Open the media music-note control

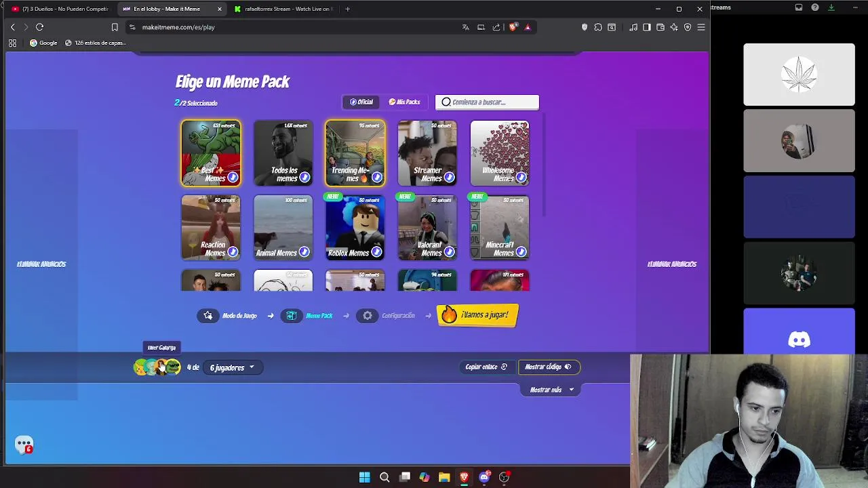[x=633, y=27]
